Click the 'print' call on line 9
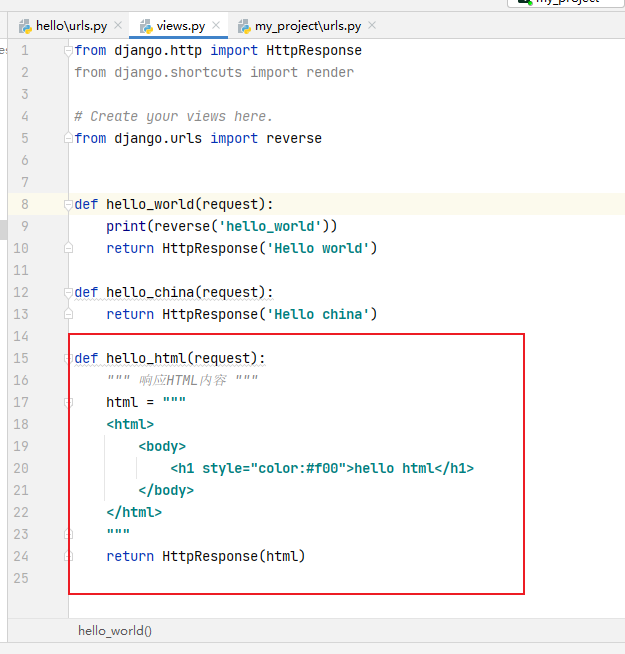The width and height of the screenshot is (625, 654). point(126,226)
